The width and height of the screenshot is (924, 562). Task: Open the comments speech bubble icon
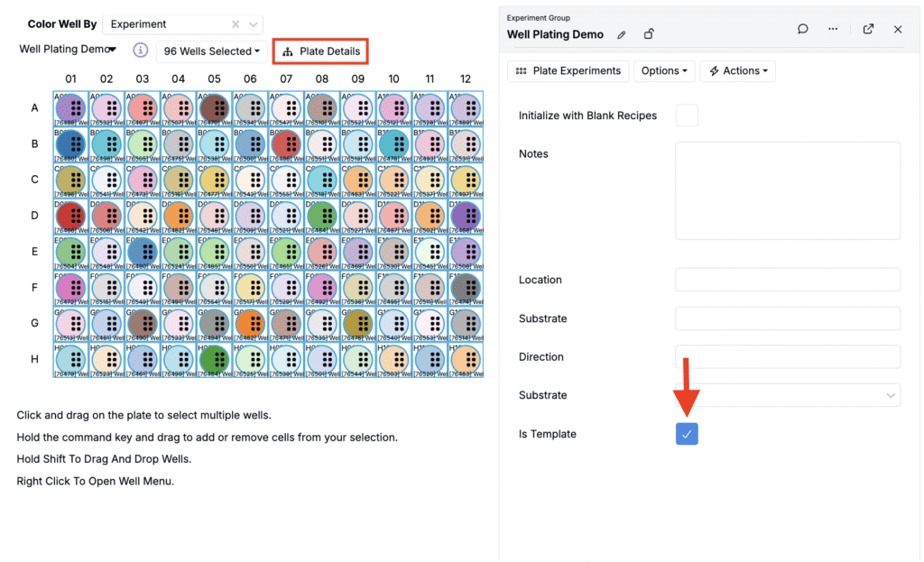click(x=802, y=29)
